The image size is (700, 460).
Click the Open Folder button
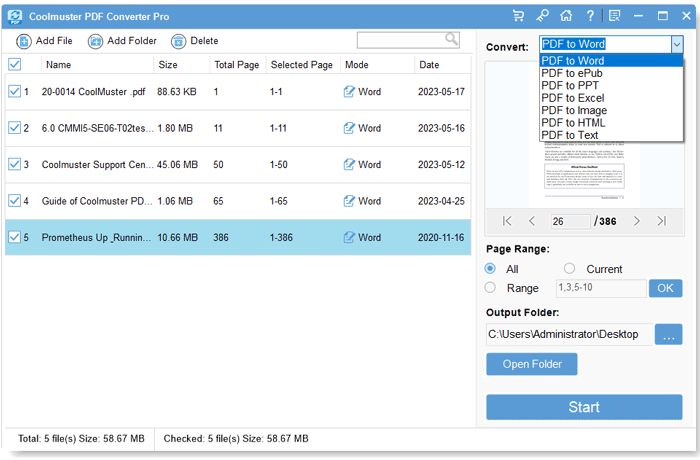[532, 364]
